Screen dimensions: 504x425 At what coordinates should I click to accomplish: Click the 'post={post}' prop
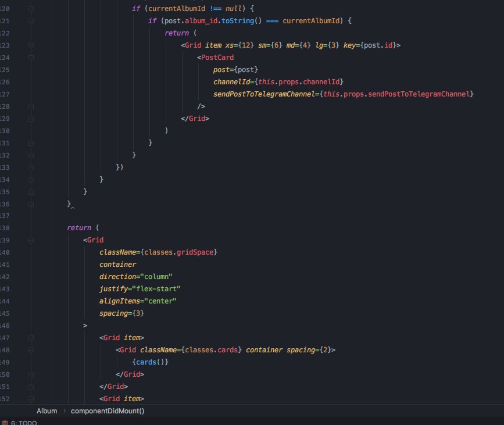[235, 70]
